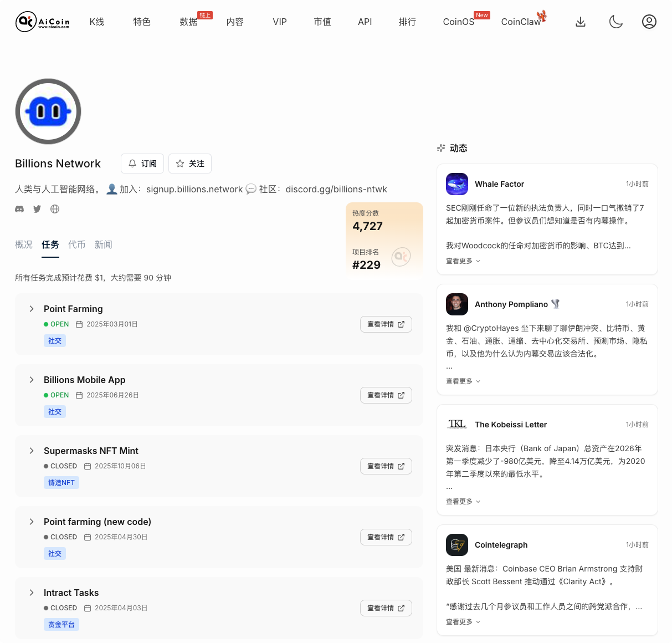
Task: Toggle dark mode with the moon icon
Action: click(x=615, y=22)
